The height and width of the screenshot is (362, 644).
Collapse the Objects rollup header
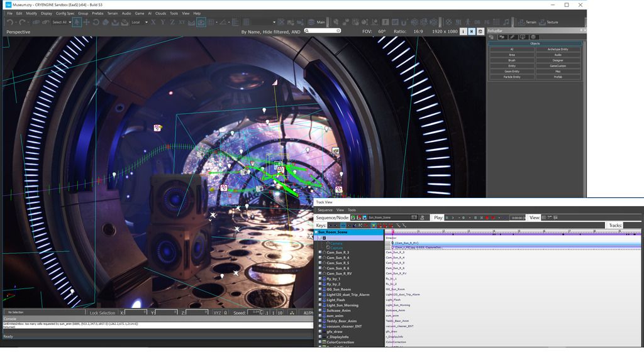tap(535, 43)
